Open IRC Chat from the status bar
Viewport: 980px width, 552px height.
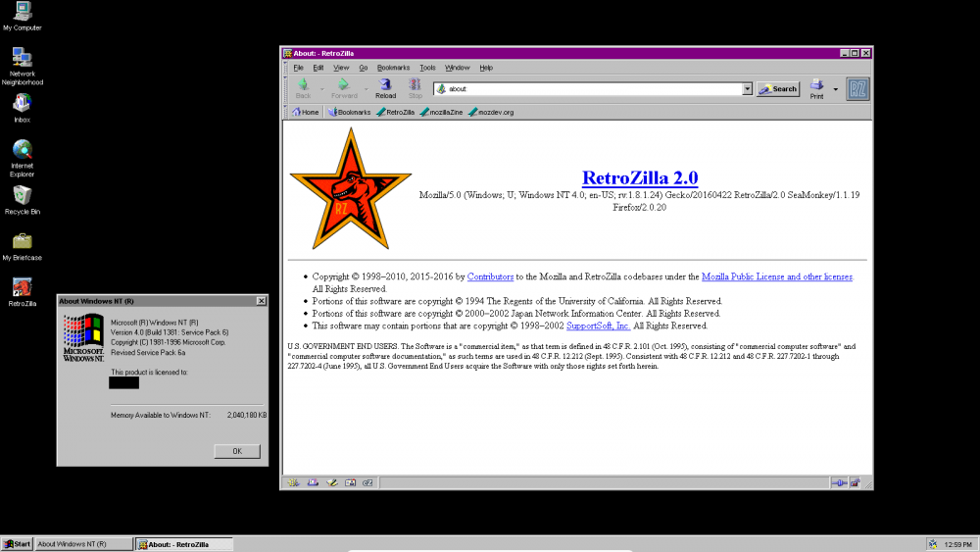point(367,482)
